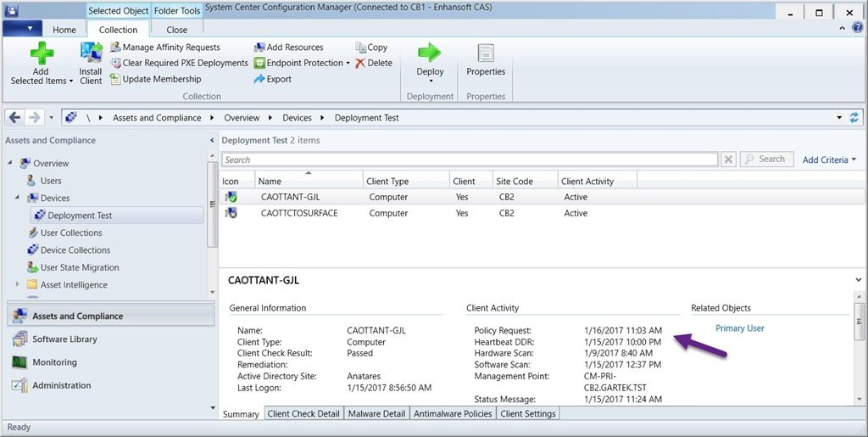This screenshot has height=437, width=868.
Task: Open the Properties ribbon icon
Action: point(486,53)
